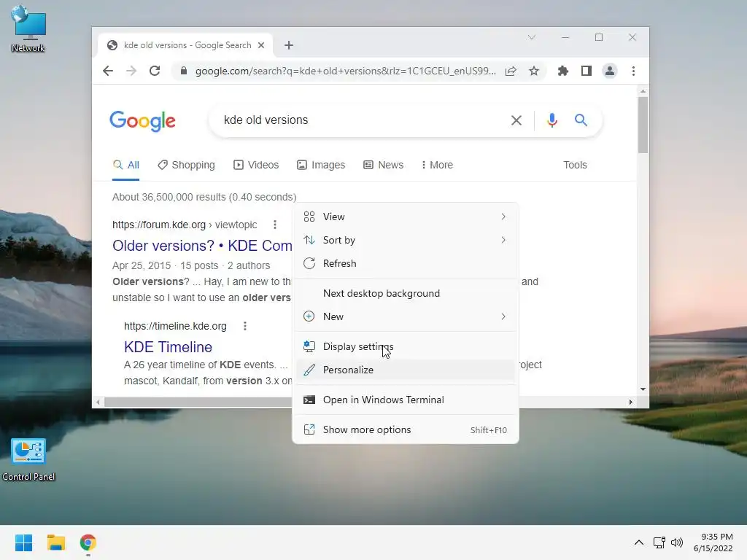Click the Chrome taskbar icon
Viewport: 747px width, 560px height.
[x=88, y=542]
